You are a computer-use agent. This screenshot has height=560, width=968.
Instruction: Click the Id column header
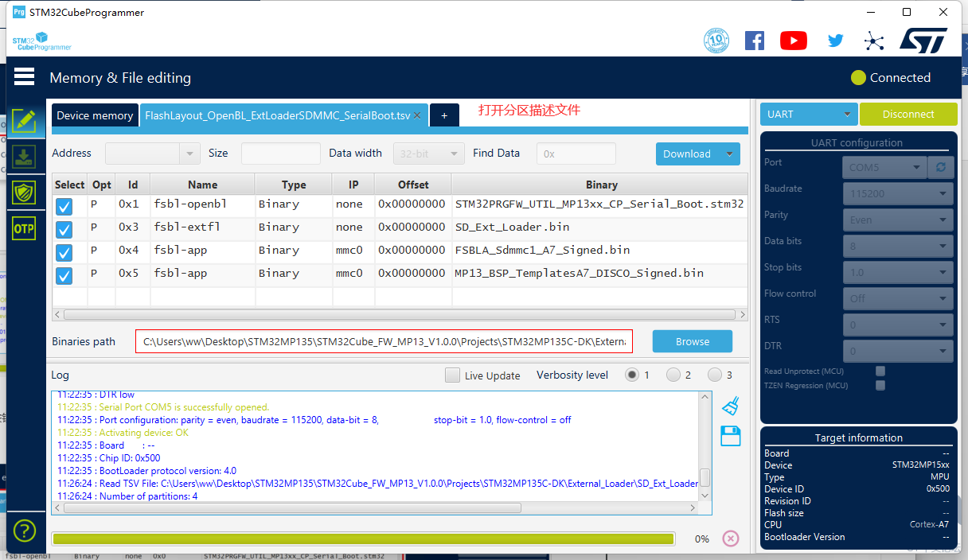click(133, 185)
